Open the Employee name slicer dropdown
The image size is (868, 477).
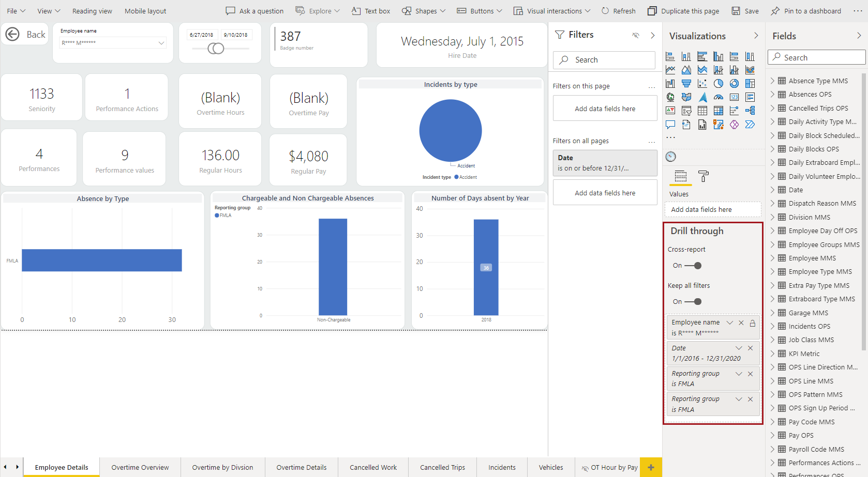pyautogui.click(x=162, y=42)
